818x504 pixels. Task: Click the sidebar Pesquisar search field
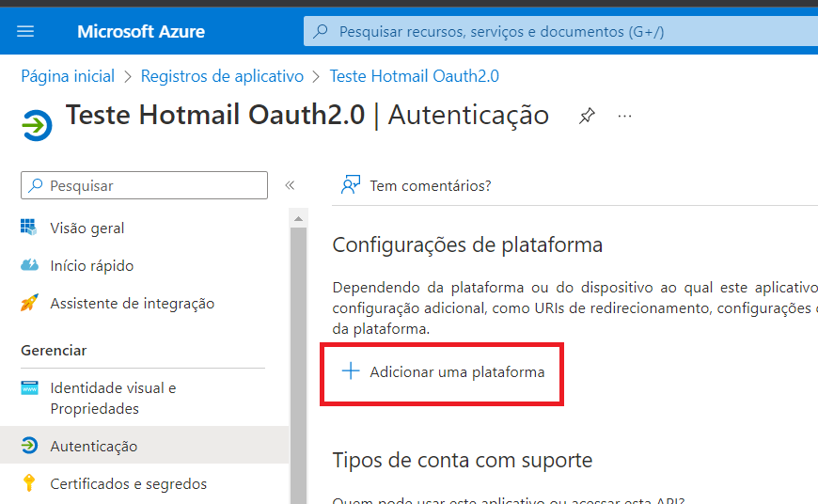point(150,186)
